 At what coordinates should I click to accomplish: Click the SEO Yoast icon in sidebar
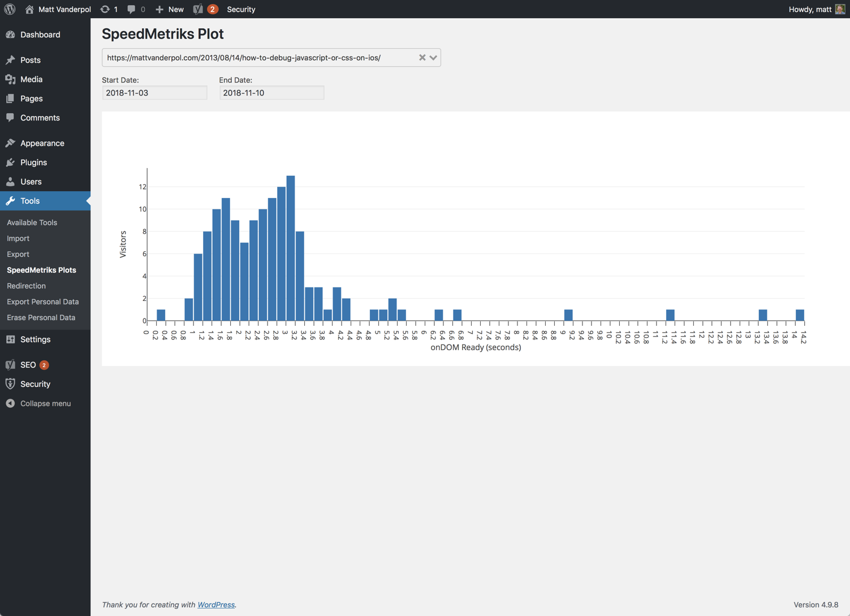(x=10, y=365)
